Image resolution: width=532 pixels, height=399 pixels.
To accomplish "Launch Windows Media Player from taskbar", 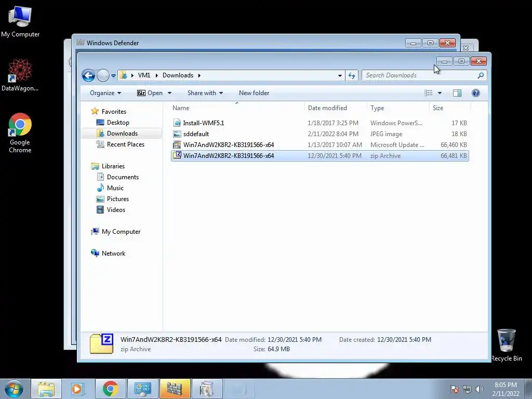I will [x=78, y=389].
